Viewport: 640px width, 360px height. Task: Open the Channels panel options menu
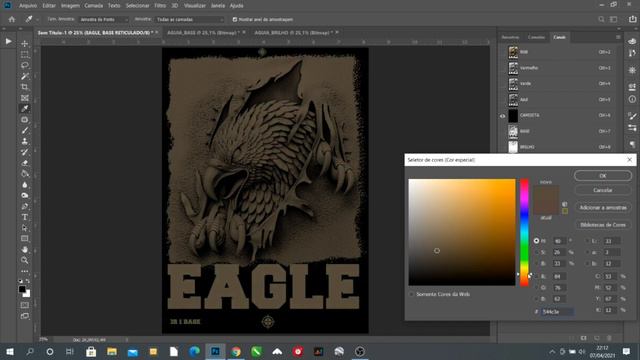click(618, 37)
